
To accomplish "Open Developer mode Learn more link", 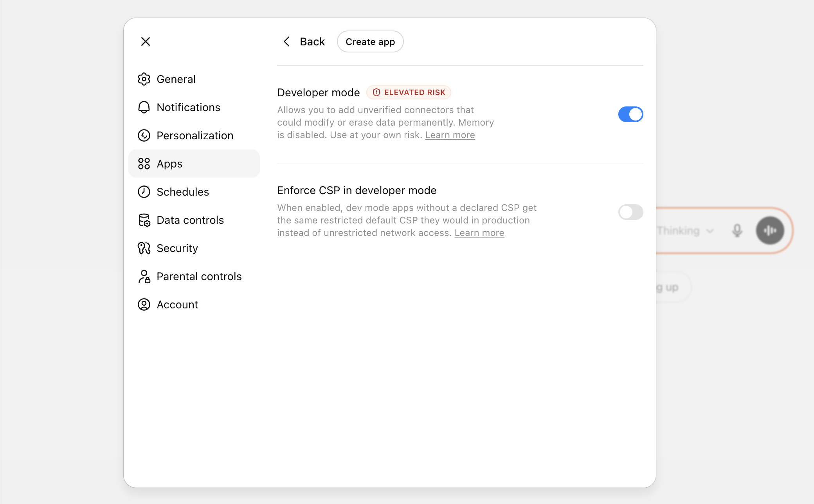I will pos(450,135).
